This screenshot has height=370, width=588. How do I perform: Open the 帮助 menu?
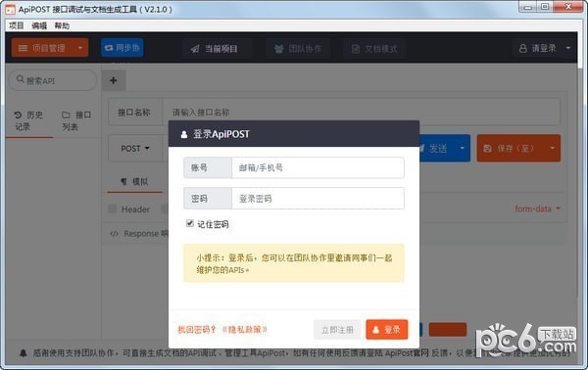(x=62, y=25)
